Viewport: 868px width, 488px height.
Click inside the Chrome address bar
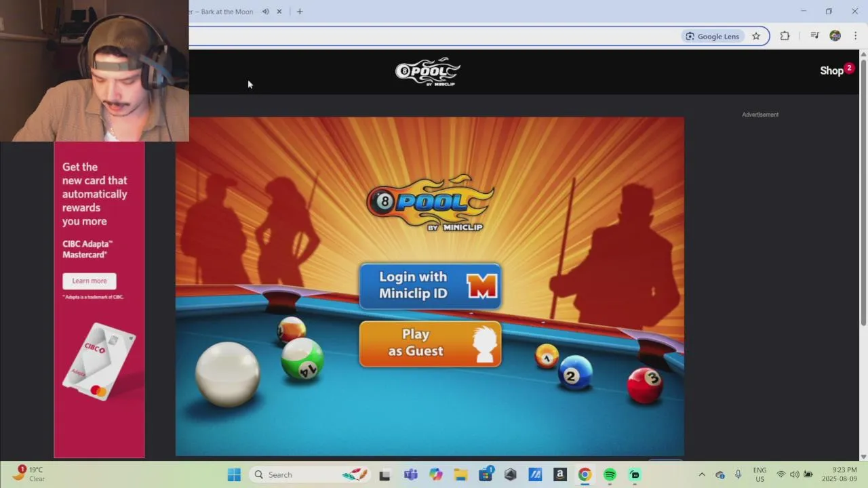tap(434, 36)
